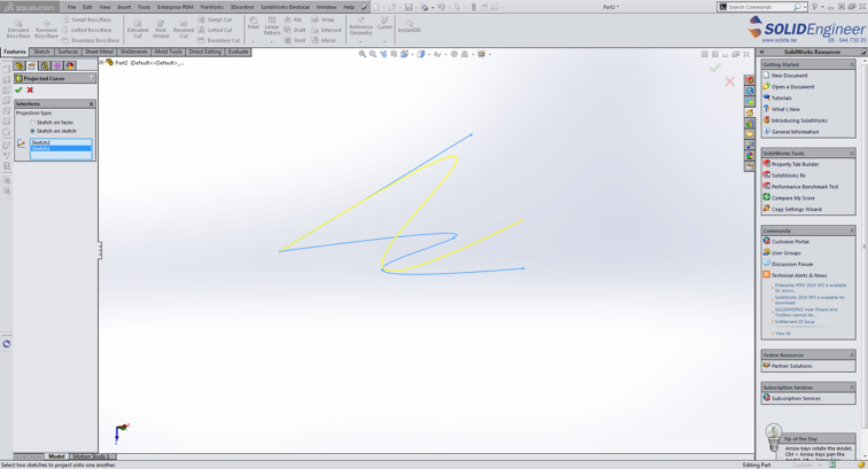Viewport: 868px width, 469px height.
Task: Collapse the Selections section in PropertyManager
Action: click(91, 104)
